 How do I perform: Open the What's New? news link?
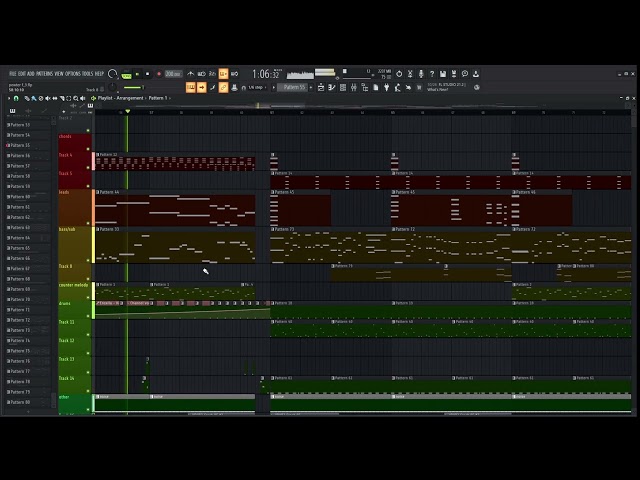click(438, 89)
